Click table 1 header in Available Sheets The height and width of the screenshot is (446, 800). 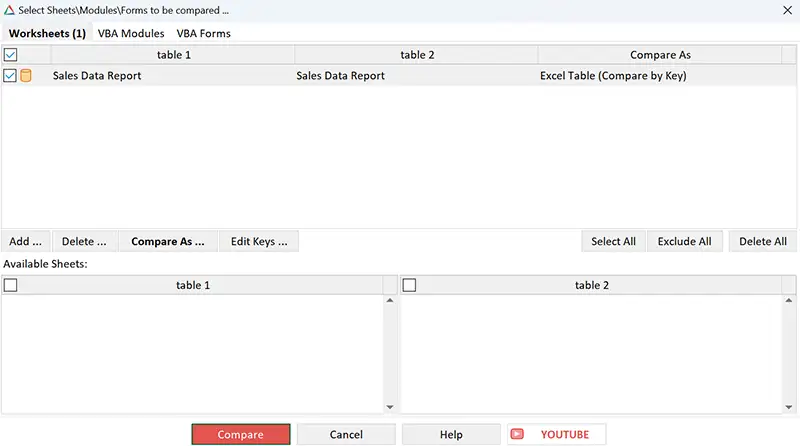click(193, 285)
